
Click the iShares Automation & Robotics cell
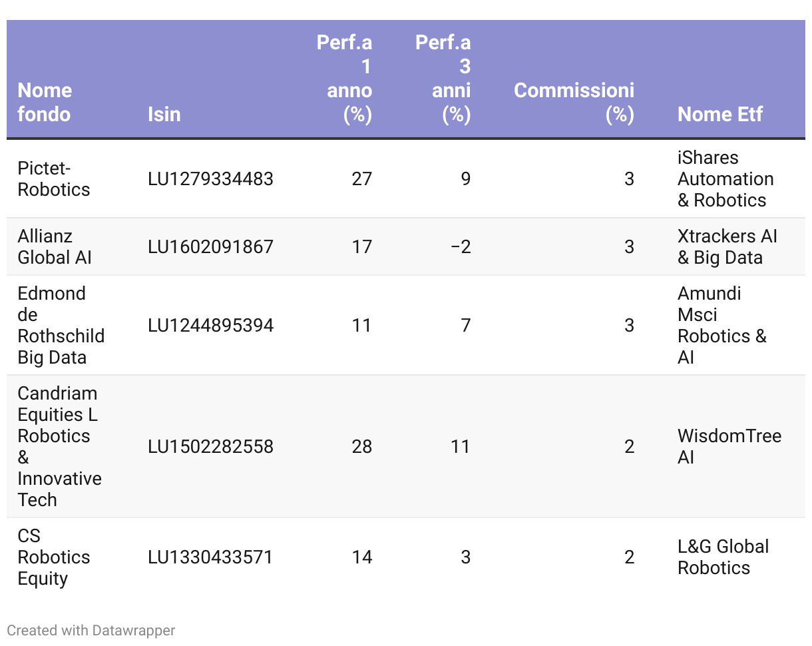(x=725, y=179)
